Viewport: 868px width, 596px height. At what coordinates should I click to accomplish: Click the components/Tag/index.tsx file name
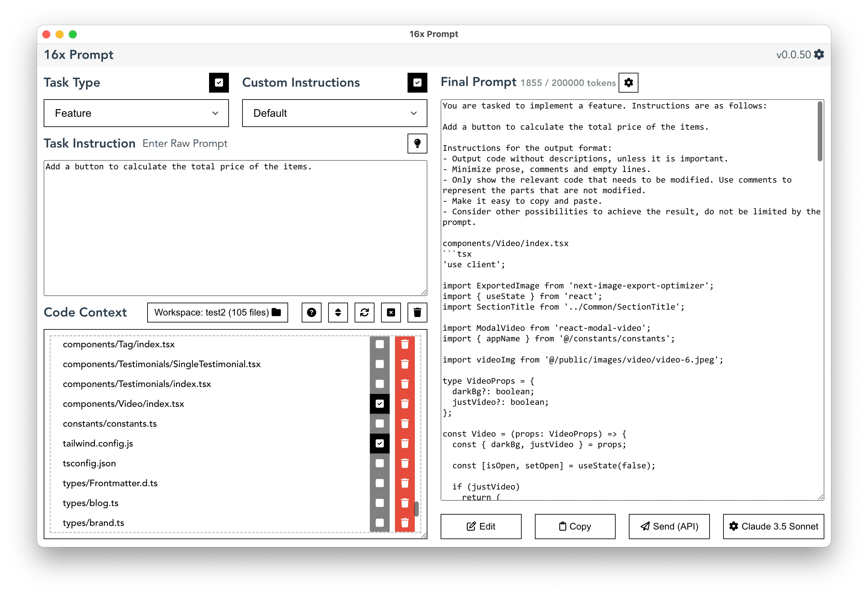[119, 344]
